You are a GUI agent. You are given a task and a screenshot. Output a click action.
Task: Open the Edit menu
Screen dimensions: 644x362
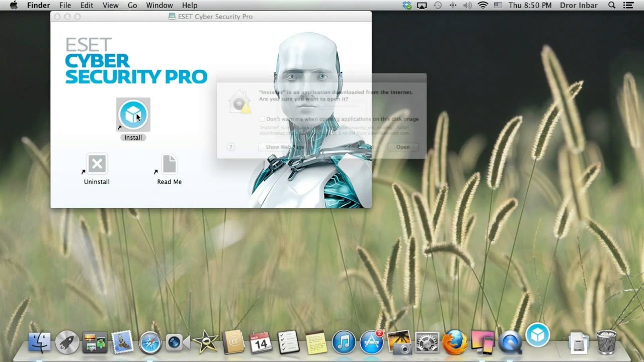coord(87,6)
